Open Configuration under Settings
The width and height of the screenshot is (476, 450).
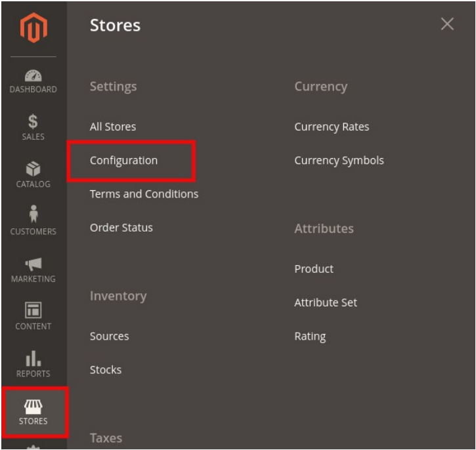123,160
